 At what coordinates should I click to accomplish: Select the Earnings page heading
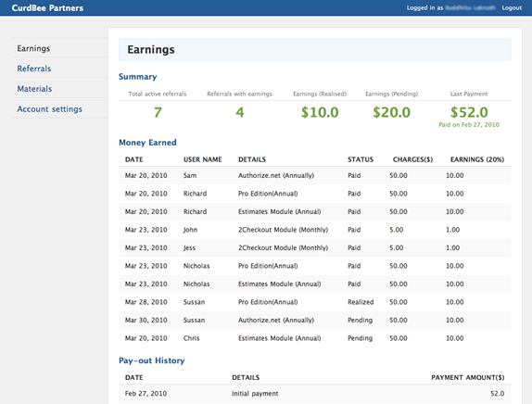pyautogui.click(x=151, y=49)
